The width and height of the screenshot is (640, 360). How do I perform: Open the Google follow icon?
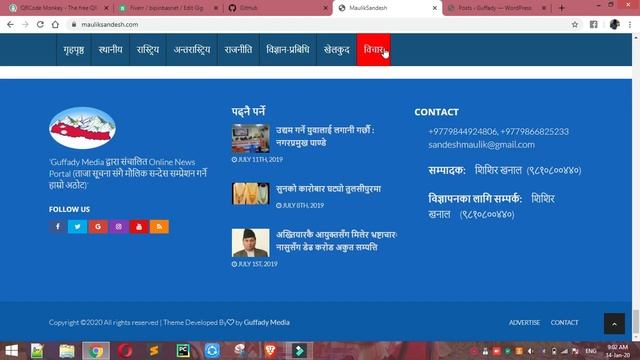click(x=98, y=227)
